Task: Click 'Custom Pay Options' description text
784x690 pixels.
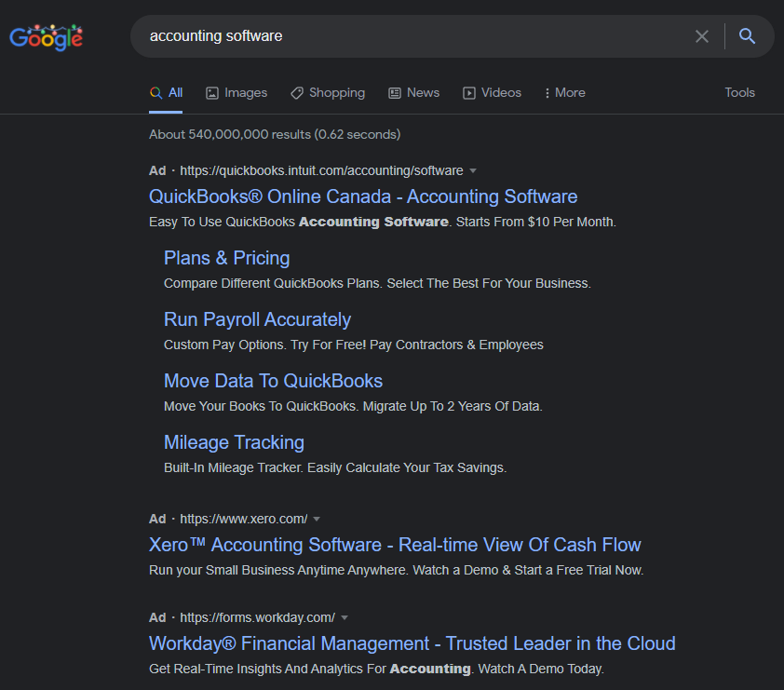Action: tap(354, 345)
